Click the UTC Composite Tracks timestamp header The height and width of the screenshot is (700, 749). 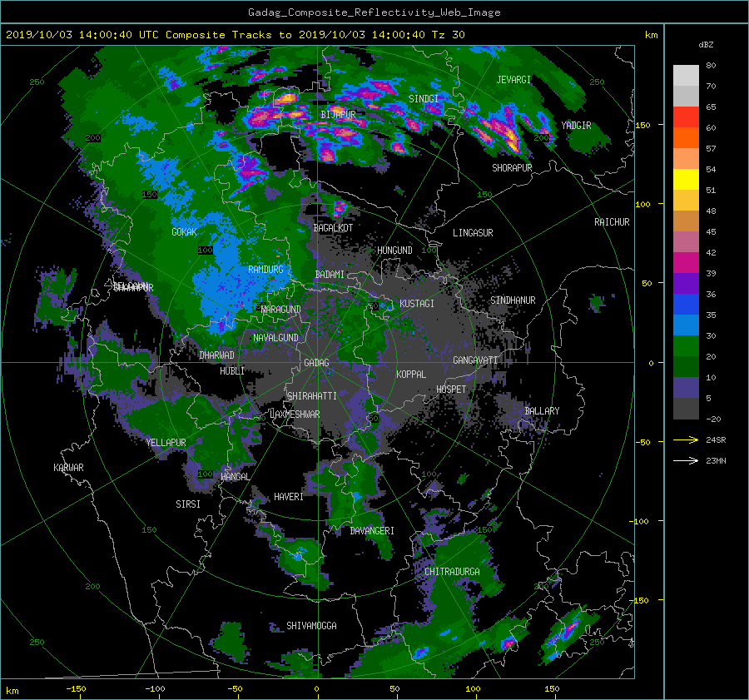(x=236, y=35)
